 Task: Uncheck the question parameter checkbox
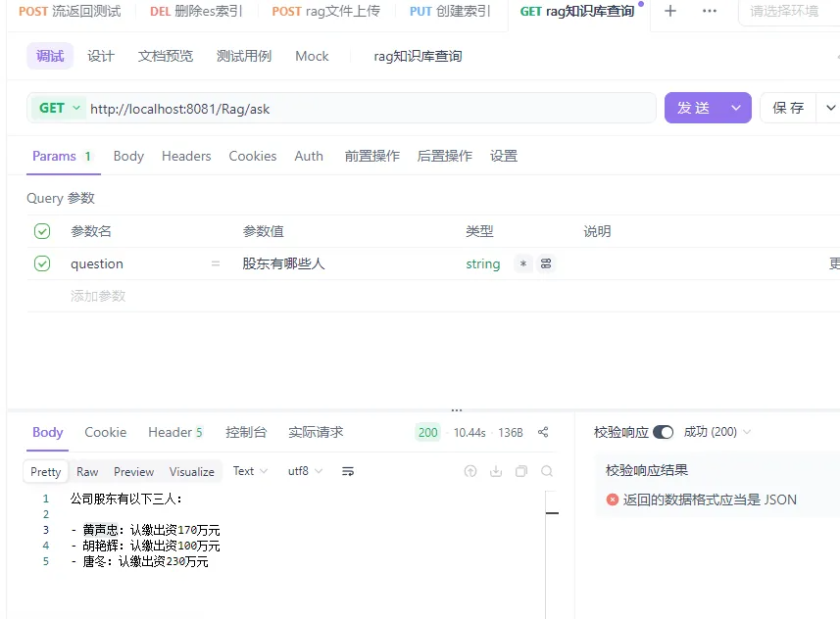click(42, 263)
